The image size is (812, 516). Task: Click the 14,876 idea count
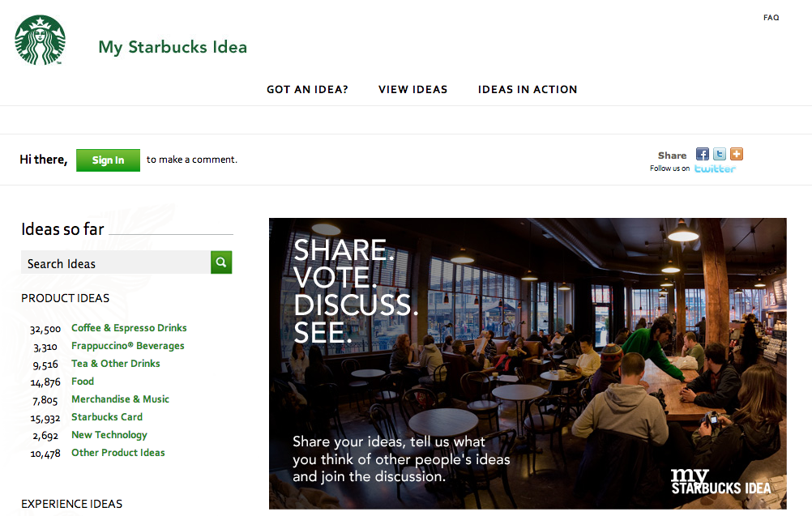click(45, 382)
